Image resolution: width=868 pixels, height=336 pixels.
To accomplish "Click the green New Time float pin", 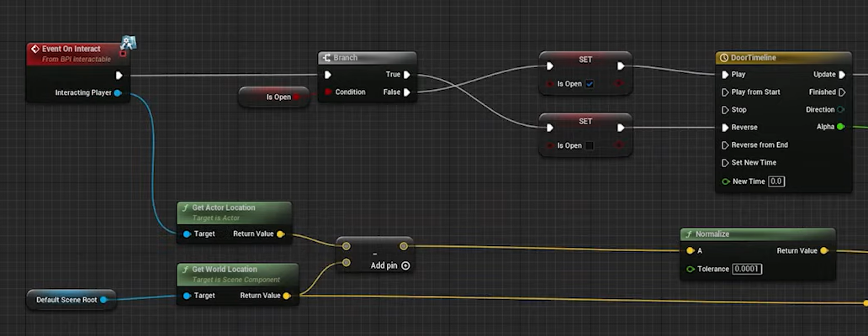I will pos(725,181).
